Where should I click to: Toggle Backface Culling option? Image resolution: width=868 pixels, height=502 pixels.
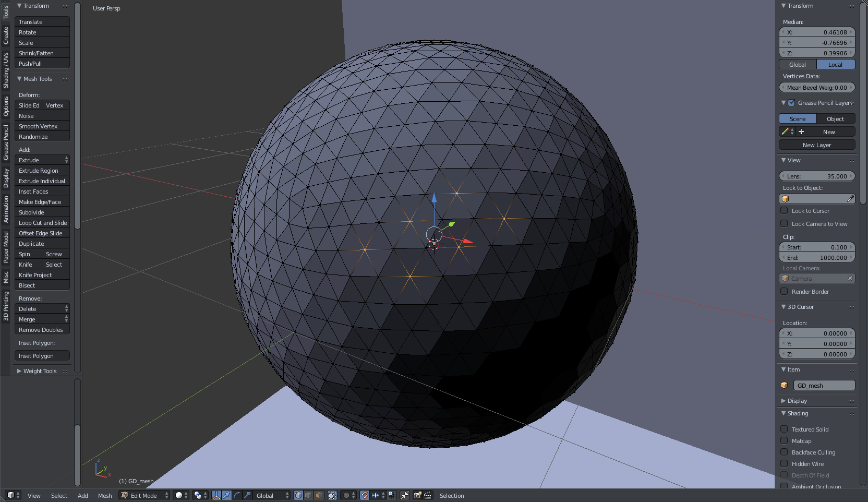(x=785, y=452)
